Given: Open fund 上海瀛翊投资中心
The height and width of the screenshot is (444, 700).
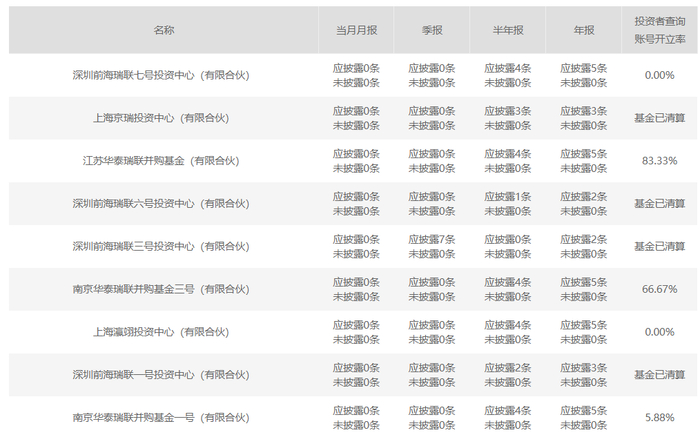Looking at the screenshot, I should point(161,332).
